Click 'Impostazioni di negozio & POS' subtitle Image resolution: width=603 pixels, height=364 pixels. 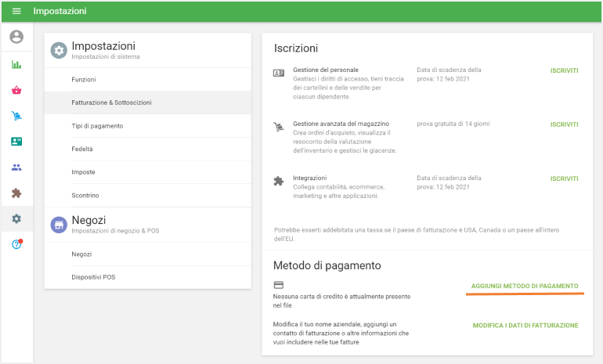pos(115,231)
